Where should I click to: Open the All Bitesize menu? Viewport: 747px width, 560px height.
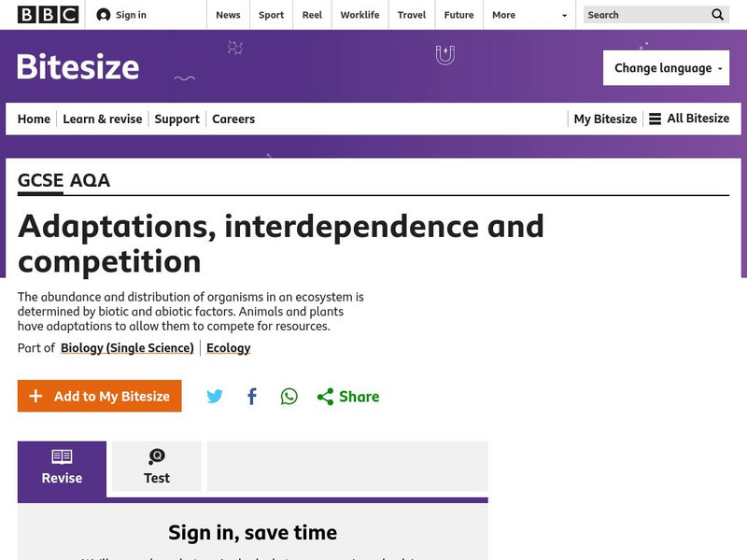click(x=689, y=119)
